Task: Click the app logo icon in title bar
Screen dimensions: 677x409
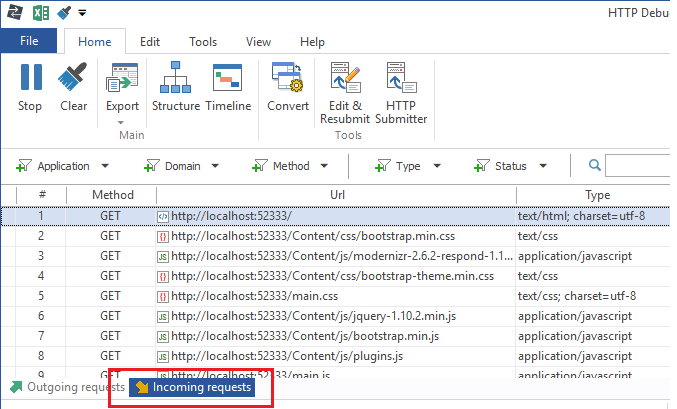Action: [15, 13]
